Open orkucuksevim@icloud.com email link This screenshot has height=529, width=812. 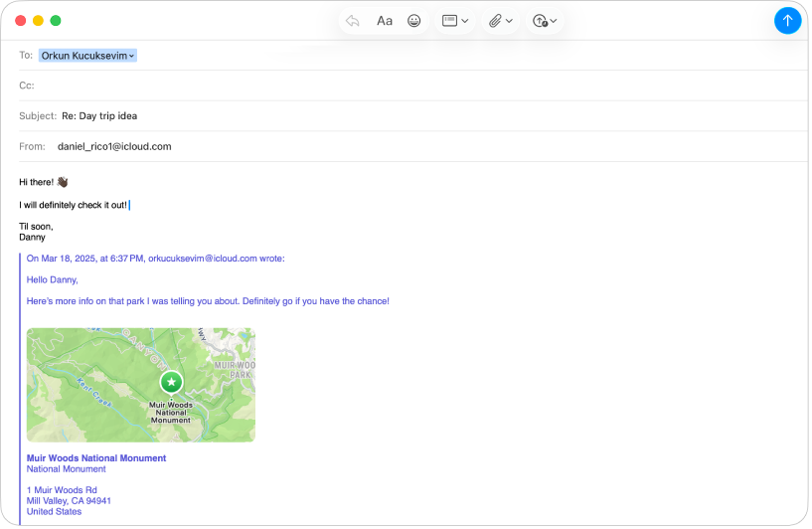pos(203,260)
